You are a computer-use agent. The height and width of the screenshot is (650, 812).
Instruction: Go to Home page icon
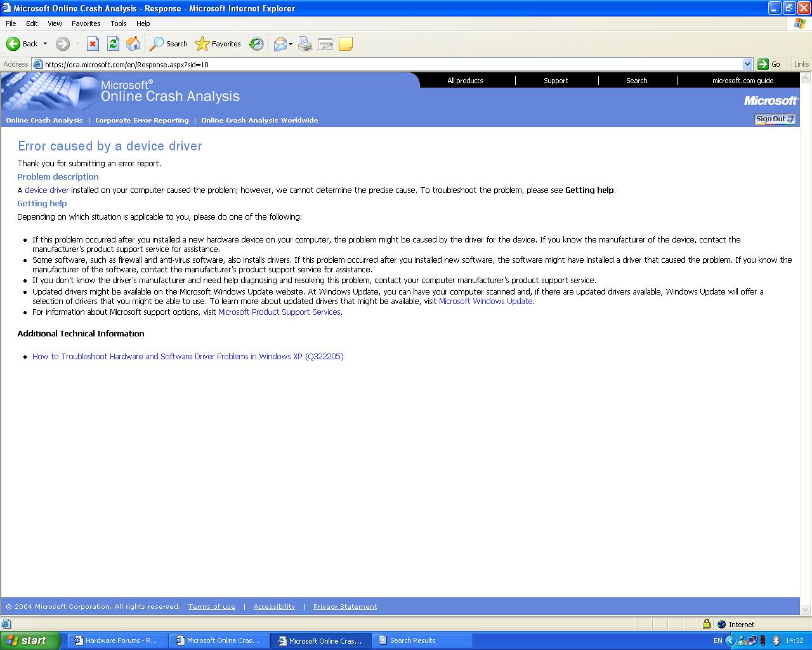tap(133, 44)
